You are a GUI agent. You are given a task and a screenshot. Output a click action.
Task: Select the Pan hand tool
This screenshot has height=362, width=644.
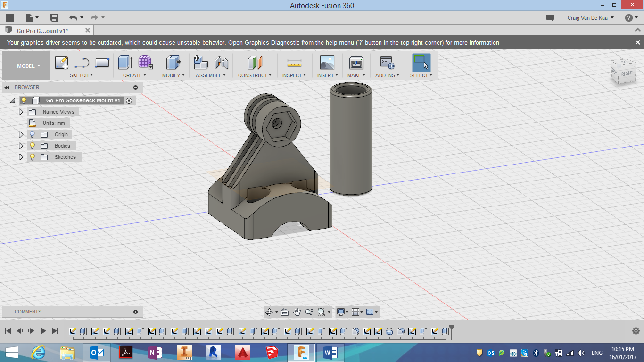(x=297, y=312)
